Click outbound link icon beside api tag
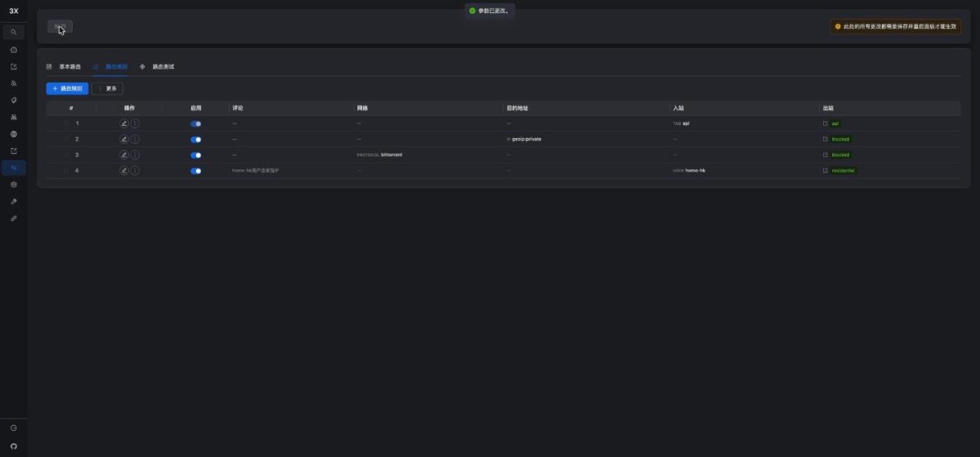 [x=826, y=123]
